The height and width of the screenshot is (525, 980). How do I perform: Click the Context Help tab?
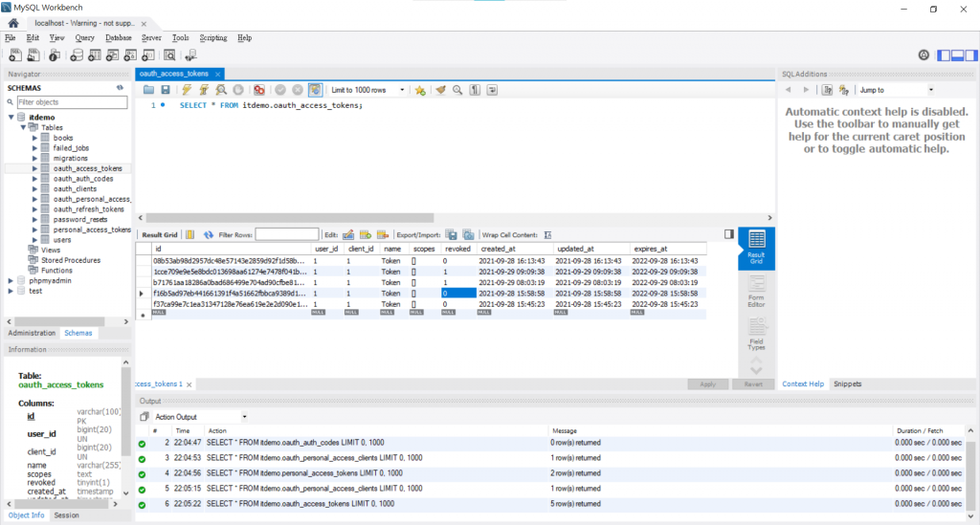coord(803,383)
